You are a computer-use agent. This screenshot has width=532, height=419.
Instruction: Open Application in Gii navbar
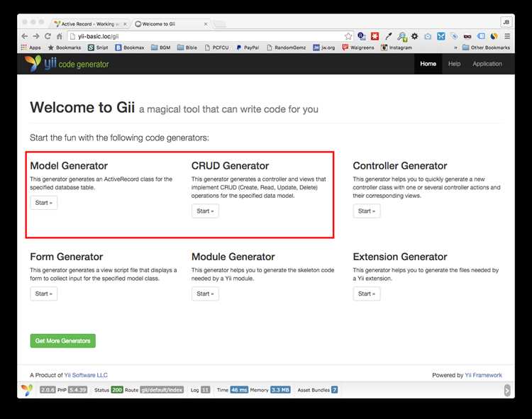[x=487, y=64]
